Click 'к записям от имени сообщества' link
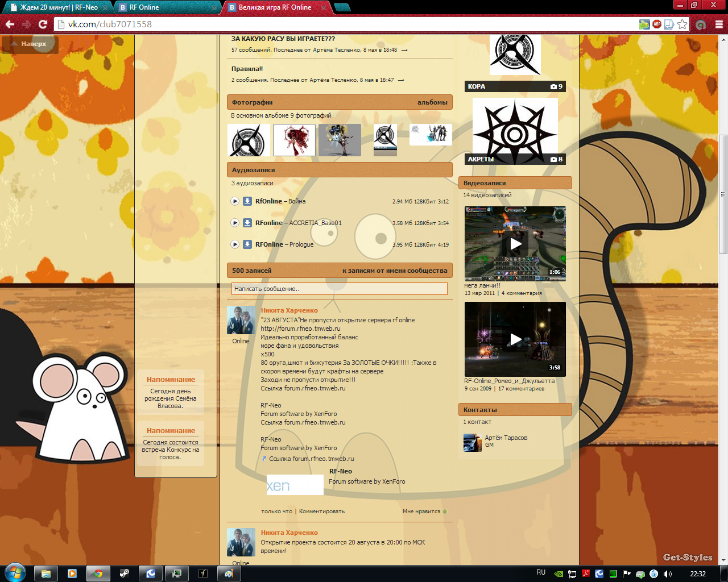Screen dimensions: 728x582 (x=395, y=271)
